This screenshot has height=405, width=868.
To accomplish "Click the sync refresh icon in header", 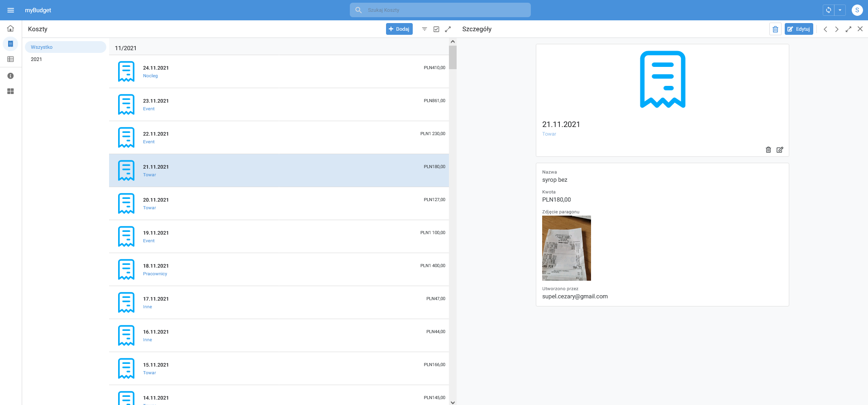I will [x=829, y=10].
